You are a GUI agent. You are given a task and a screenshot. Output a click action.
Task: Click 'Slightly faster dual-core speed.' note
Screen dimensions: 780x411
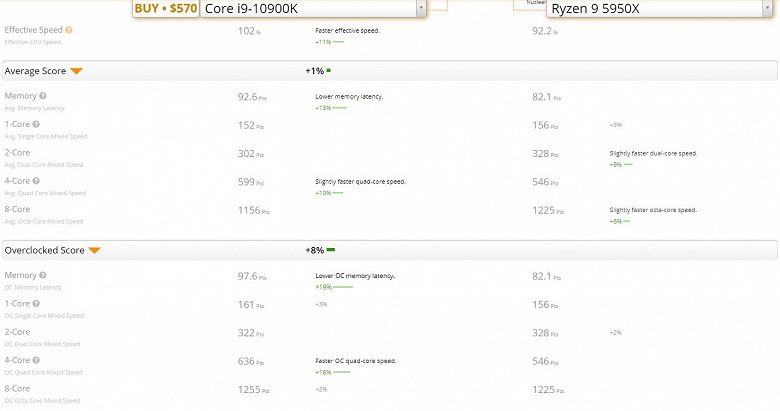653,153
